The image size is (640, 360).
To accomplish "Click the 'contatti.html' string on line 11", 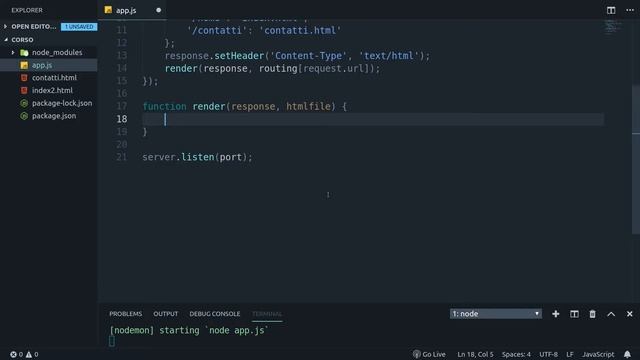I will (x=300, y=31).
